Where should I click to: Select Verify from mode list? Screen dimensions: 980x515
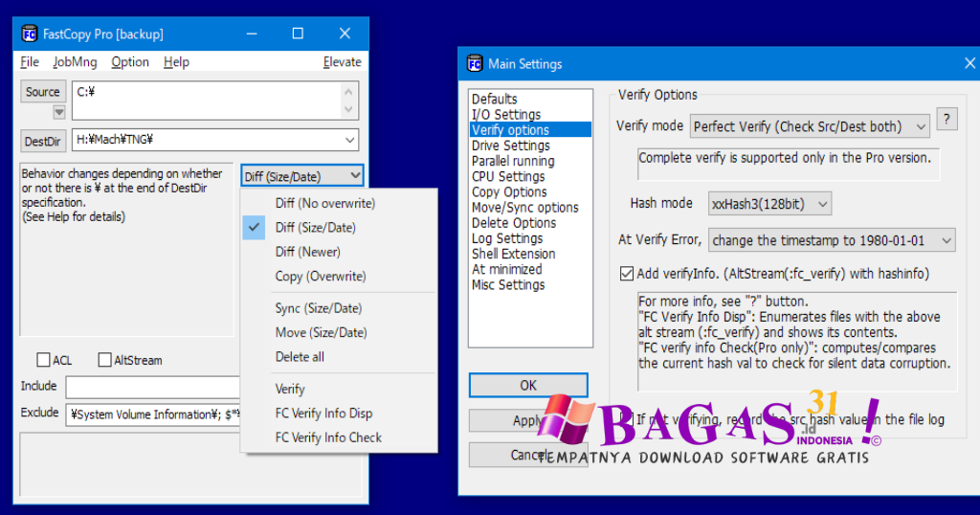pyautogui.click(x=290, y=389)
